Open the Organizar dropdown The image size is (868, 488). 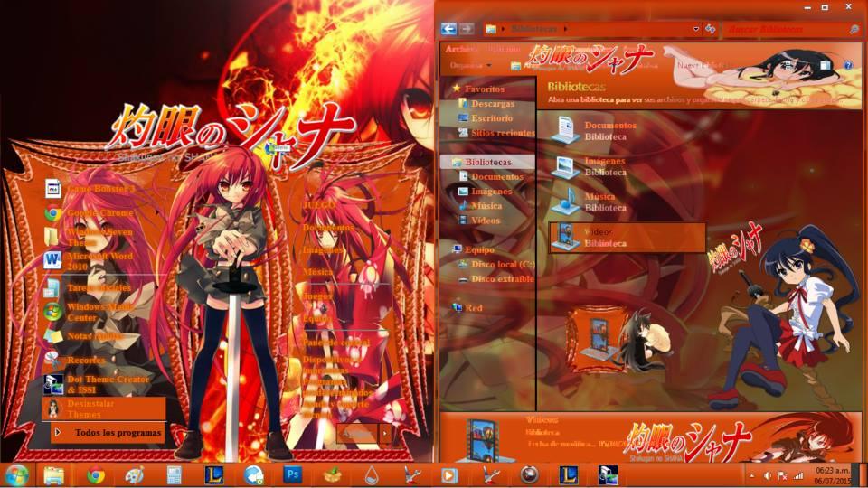(470, 65)
